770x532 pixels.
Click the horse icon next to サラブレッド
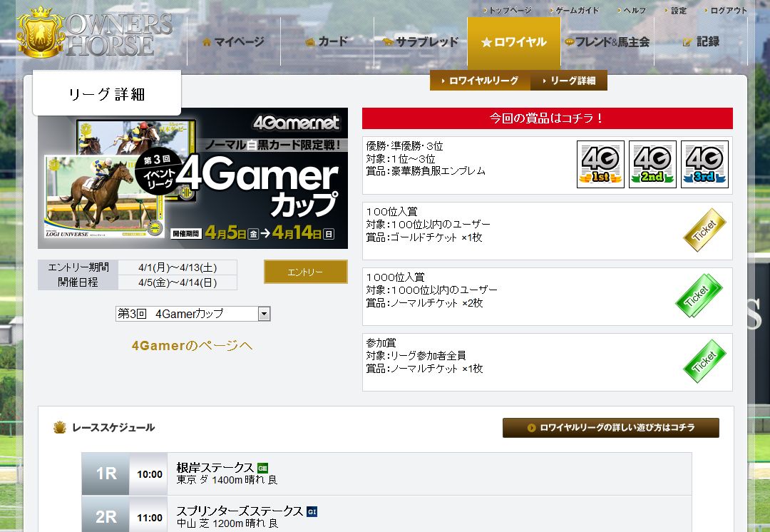(x=388, y=42)
